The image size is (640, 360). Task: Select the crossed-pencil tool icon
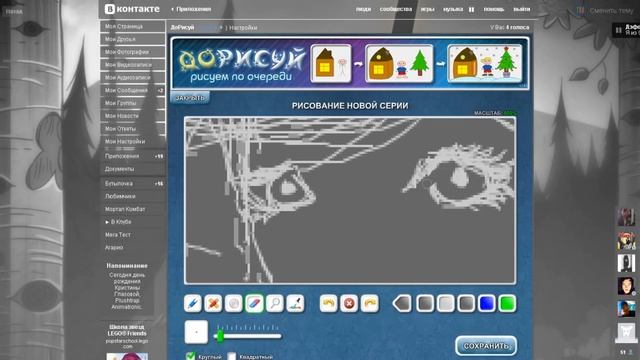tap(213, 304)
